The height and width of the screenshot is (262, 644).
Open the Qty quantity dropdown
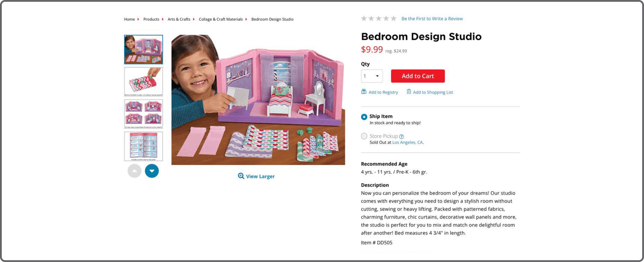pyautogui.click(x=372, y=76)
